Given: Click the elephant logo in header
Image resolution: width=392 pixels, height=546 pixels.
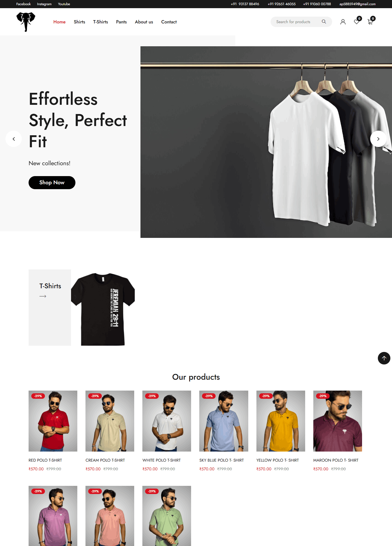Looking at the screenshot, I should 26,22.
